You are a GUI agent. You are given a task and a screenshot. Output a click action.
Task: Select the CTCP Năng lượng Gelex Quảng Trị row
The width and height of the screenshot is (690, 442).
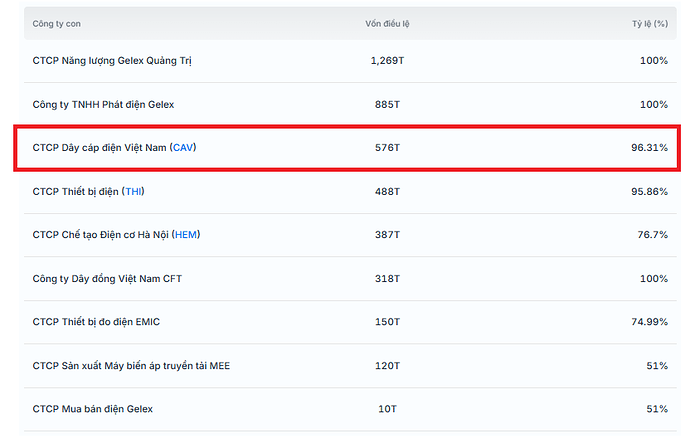[x=112, y=61]
